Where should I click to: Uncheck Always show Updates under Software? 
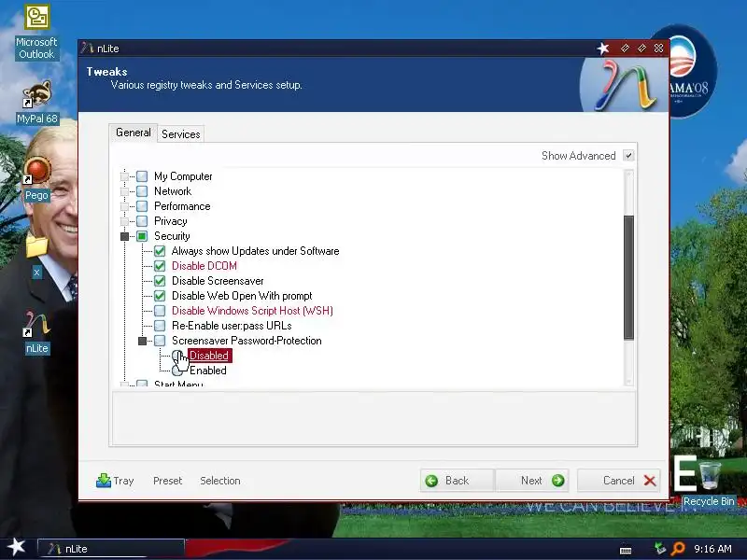click(160, 251)
